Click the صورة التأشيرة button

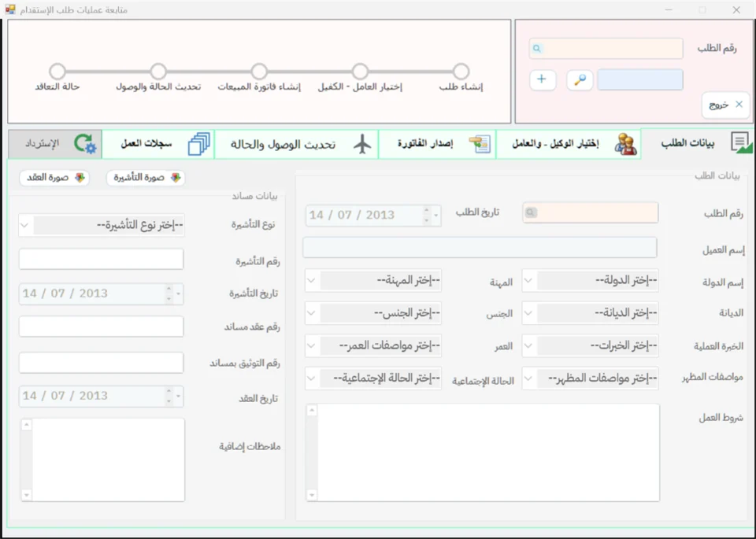[x=146, y=178]
